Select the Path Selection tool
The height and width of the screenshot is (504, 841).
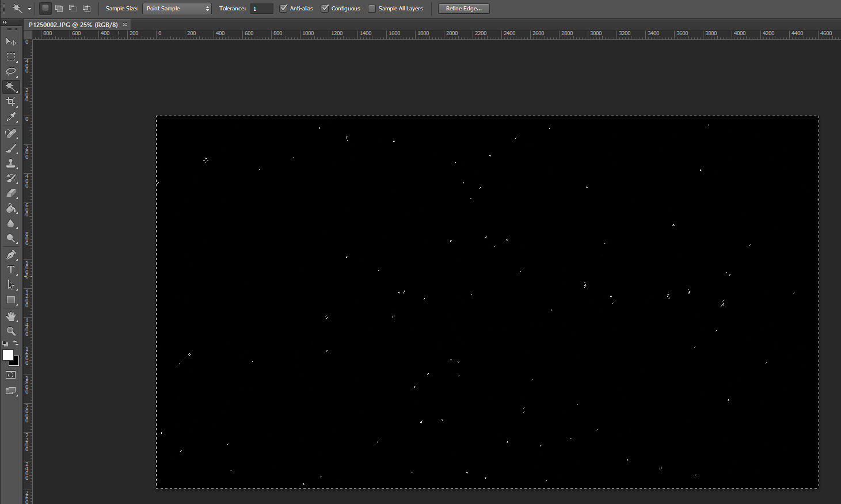[11, 285]
